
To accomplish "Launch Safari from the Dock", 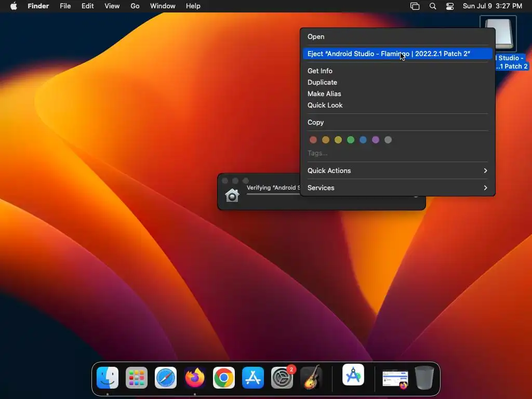I will 166,378.
